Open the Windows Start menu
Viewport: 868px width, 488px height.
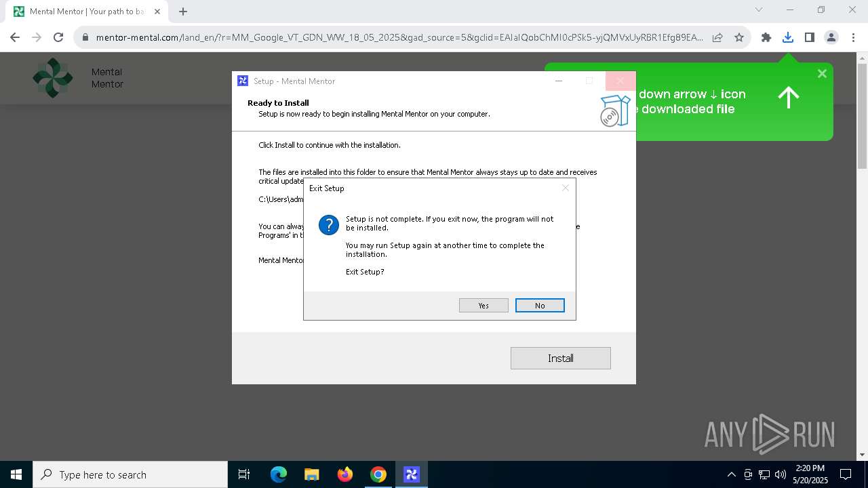16,474
